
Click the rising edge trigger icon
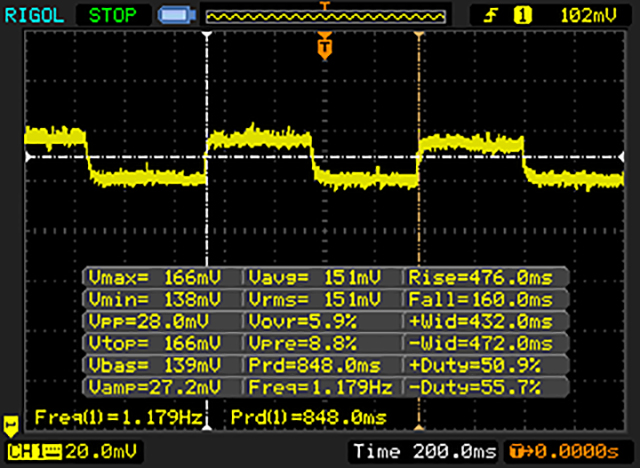(x=494, y=15)
